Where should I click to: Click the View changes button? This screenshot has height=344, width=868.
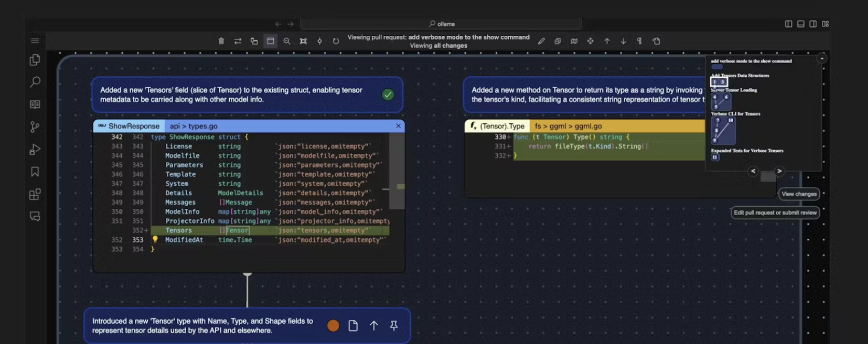click(x=799, y=194)
